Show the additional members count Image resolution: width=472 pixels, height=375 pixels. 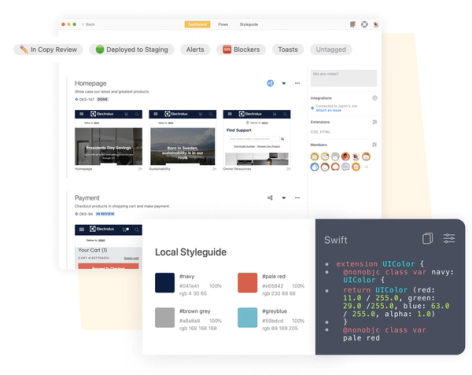[x=366, y=167]
